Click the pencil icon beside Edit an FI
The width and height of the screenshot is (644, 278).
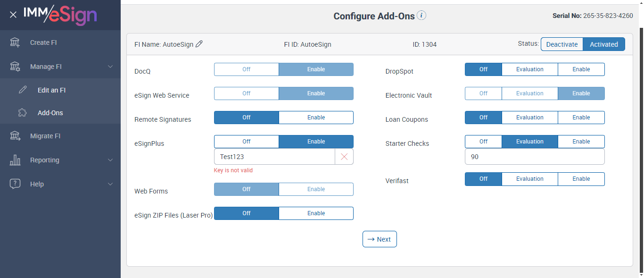pos(23,90)
